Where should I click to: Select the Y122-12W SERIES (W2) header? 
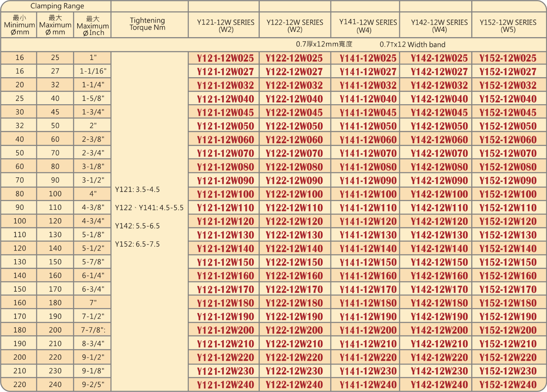coord(295,26)
